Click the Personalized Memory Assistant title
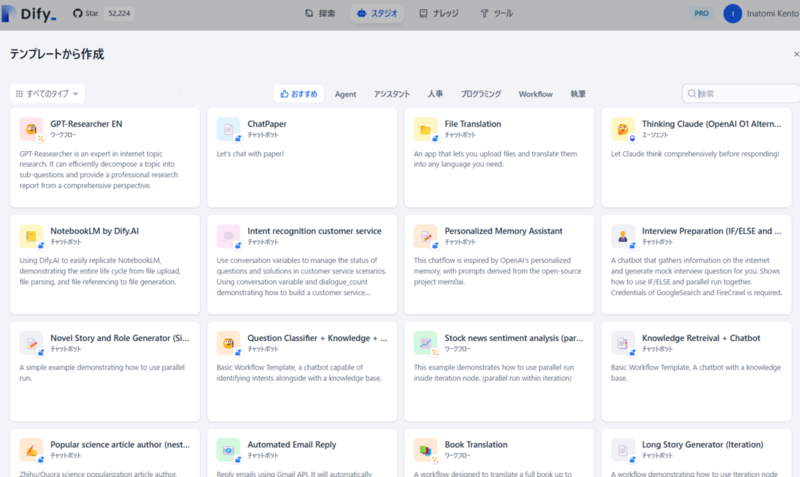Viewport: 800px width, 477px height. [504, 231]
